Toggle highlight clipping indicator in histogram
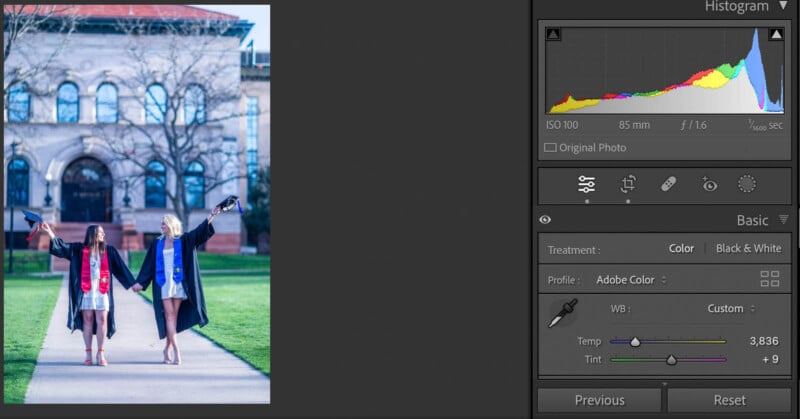 pos(776,35)
